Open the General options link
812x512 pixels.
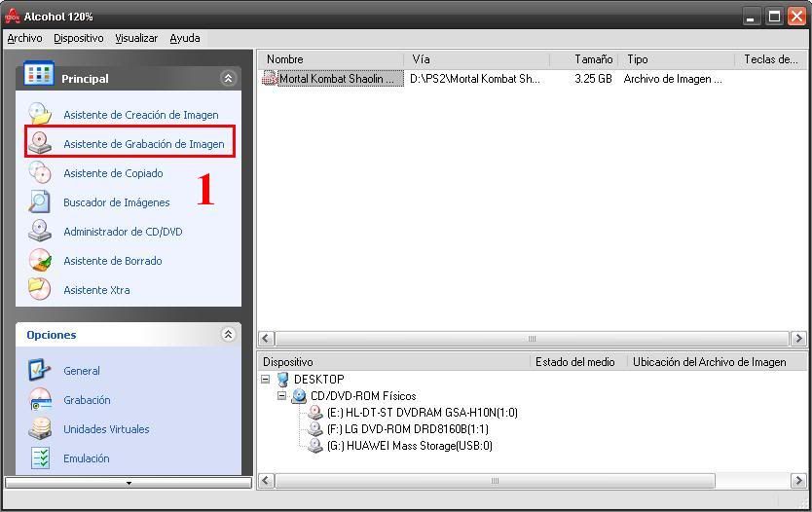coord(82,371)
